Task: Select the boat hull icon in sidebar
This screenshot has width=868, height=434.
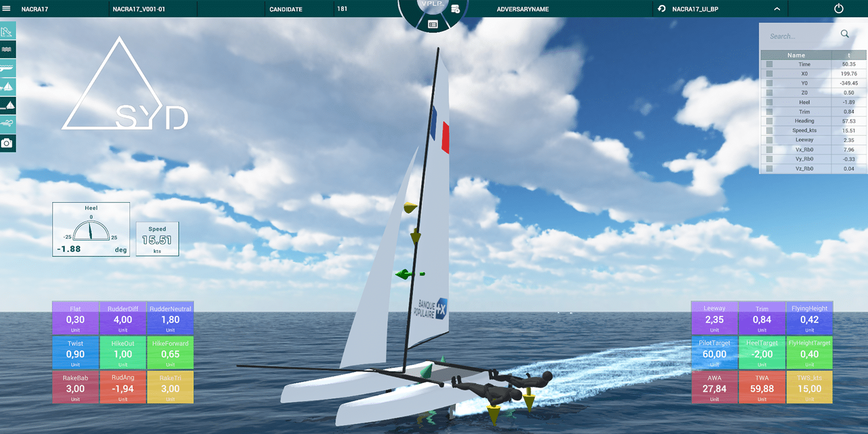Action: [8, 68]
